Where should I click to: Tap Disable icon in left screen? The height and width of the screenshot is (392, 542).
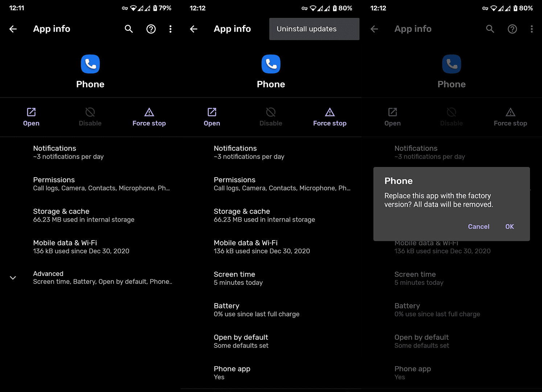pyautogui.click(x=90, y=112)
